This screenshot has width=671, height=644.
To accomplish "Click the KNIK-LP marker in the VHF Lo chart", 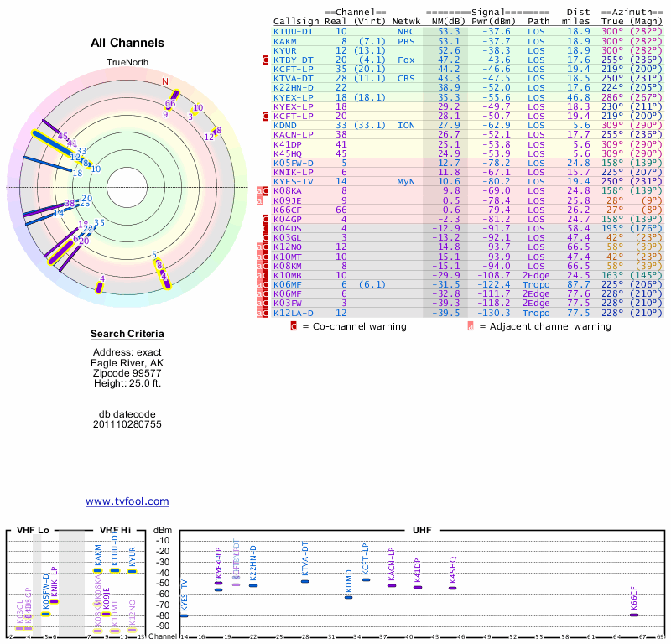I will pos(54,601).
